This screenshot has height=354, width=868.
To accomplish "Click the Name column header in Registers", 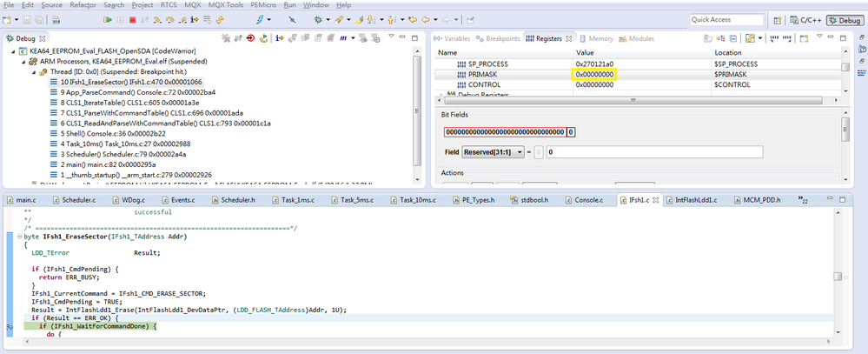I will pyautogui.click(x=503, y=53).
